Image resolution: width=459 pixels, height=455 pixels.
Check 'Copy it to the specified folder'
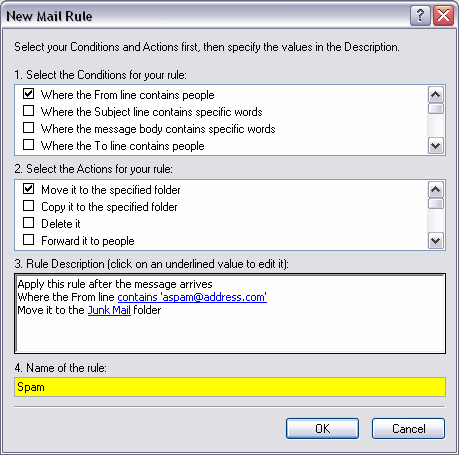coord(29,206)
